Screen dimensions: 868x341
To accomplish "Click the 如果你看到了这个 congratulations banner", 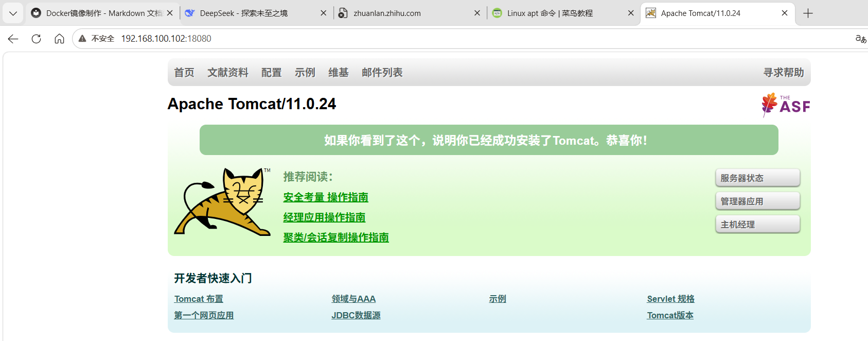I will [x=489, y=140].
